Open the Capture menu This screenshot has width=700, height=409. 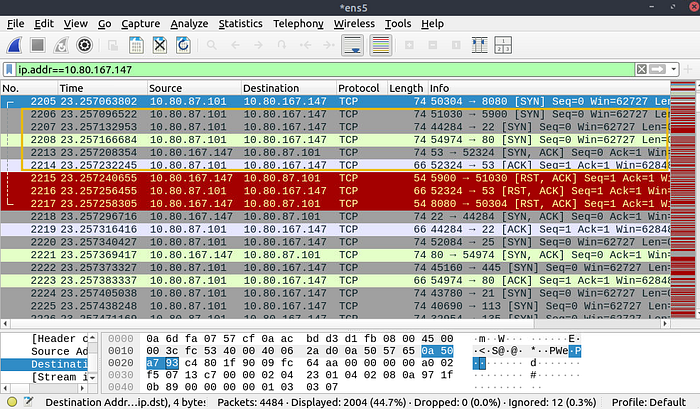(141, 24)
